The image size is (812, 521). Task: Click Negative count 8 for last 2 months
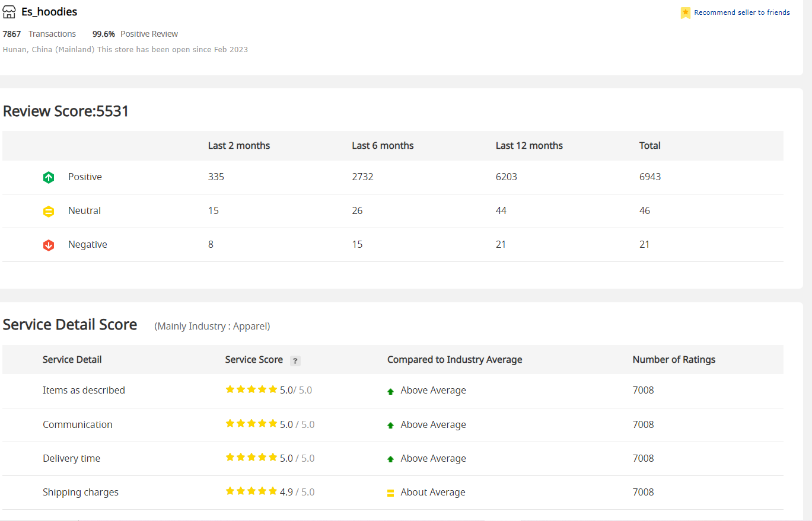pos(211,244)
